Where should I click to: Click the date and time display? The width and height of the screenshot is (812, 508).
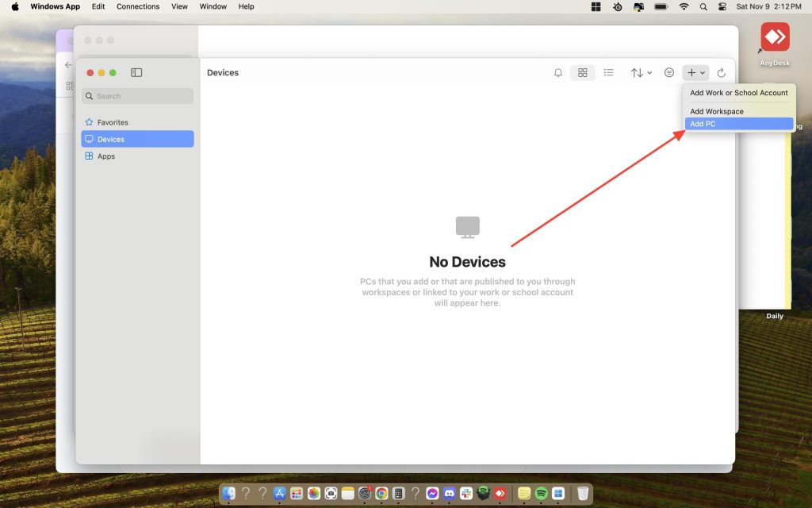(x=768, y=6)
